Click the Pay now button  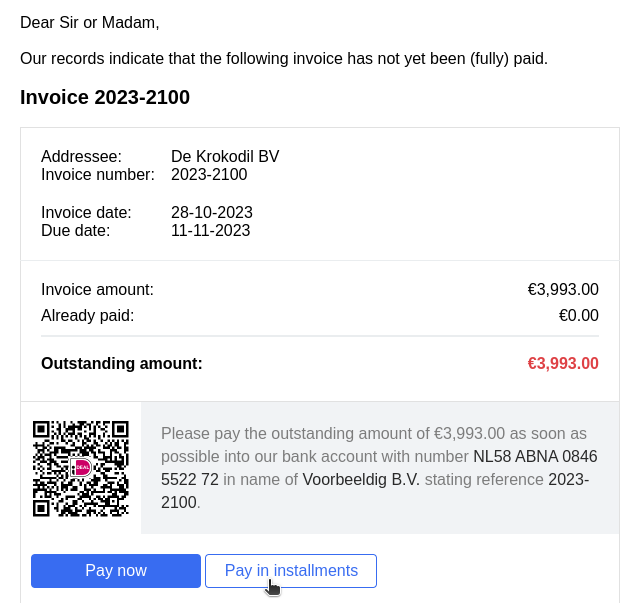pos(116,571)
